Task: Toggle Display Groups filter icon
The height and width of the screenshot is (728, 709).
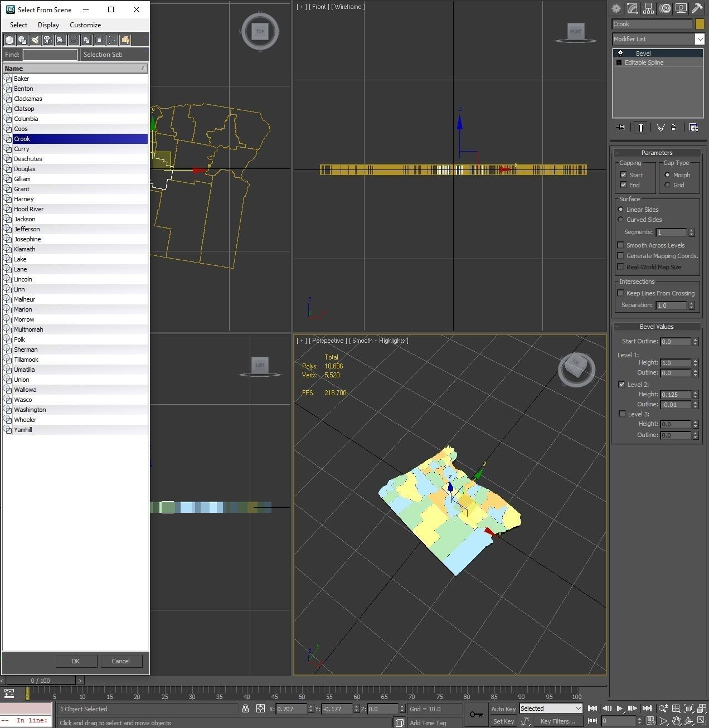Action: [86, 40]
